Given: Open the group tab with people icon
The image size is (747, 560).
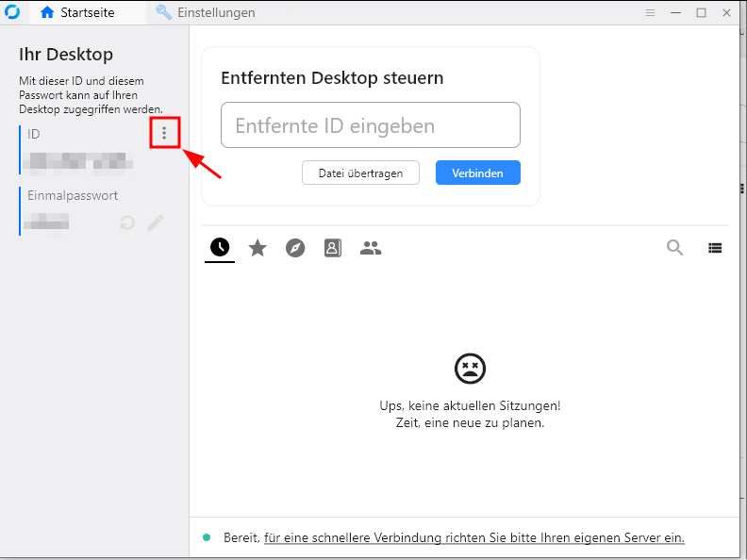Looking at the screenshot, I should tap(371, 248).
